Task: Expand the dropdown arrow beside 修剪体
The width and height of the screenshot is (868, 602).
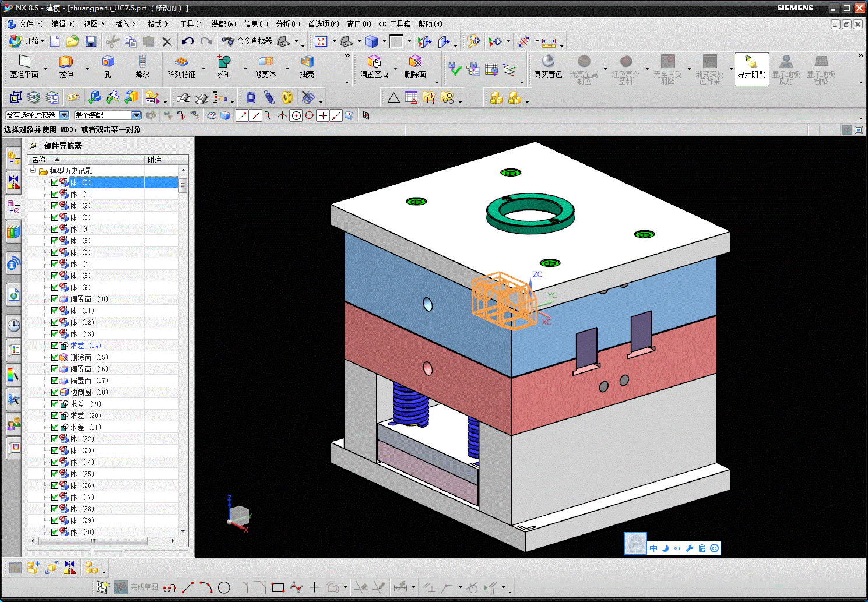Action: (x=287, y=69)
